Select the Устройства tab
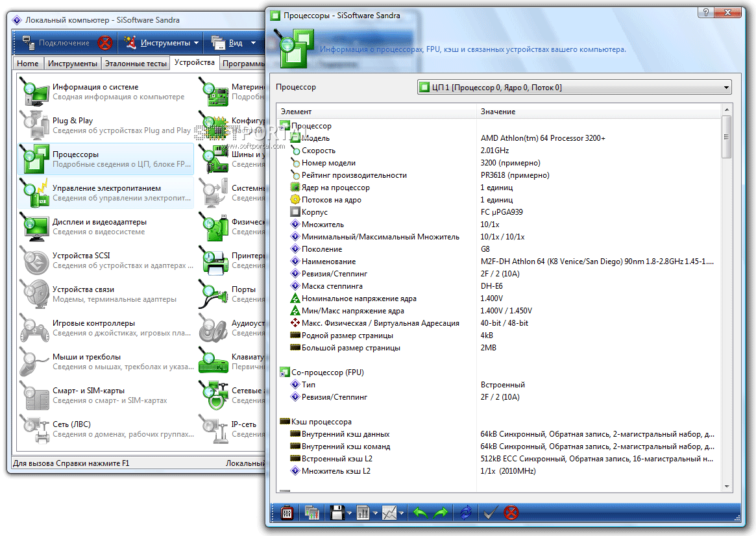 [x=194, y=63]
